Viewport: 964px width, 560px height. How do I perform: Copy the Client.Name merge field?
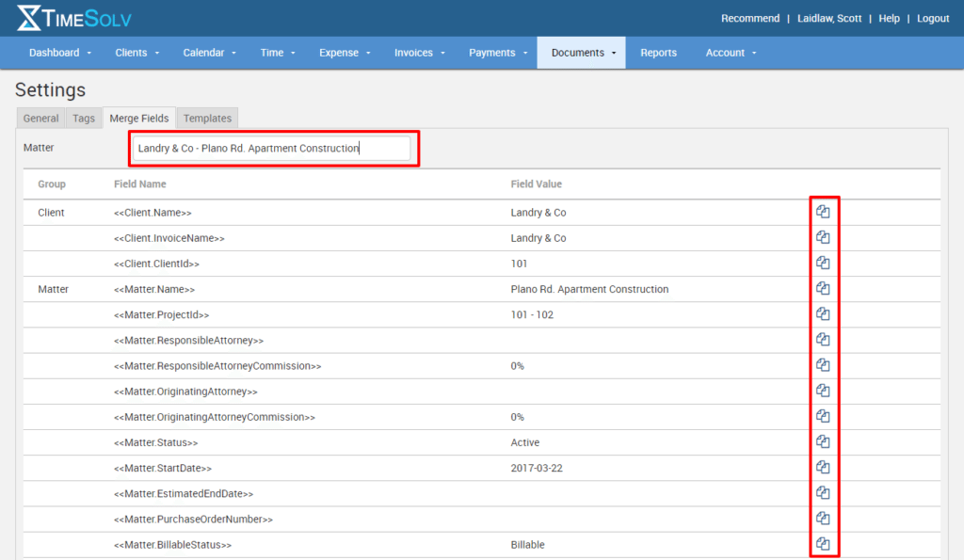click(823, 212)
